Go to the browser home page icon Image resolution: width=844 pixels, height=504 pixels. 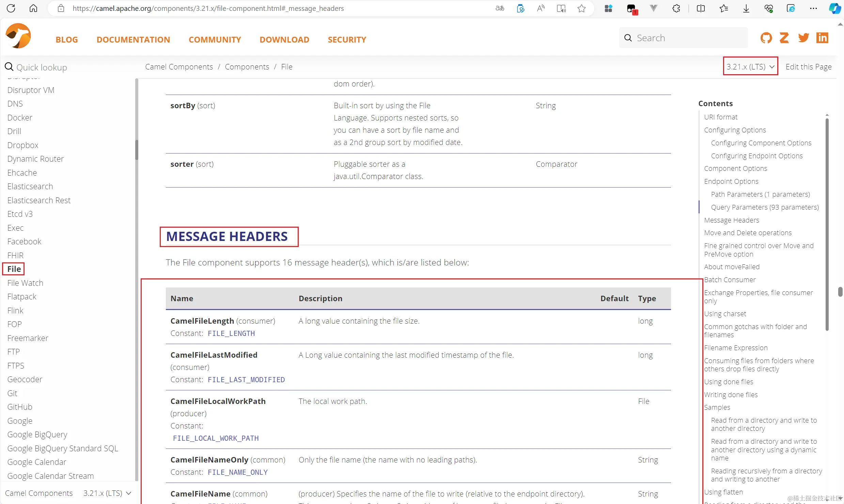(33, 8)
